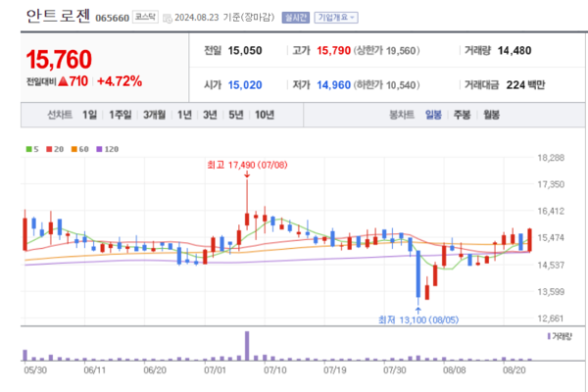Click the 05/30 date axis label
Viewport: 588px width, 392px height.
pos(35,370)
